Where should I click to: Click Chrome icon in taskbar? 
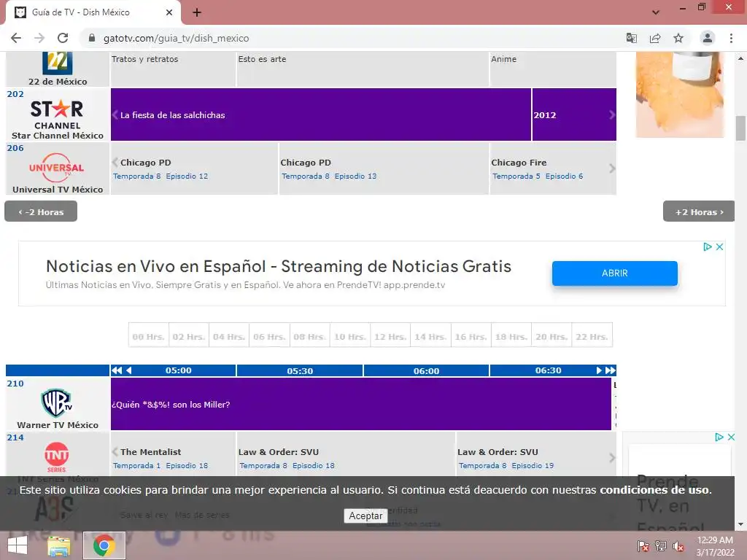point(104,545)
